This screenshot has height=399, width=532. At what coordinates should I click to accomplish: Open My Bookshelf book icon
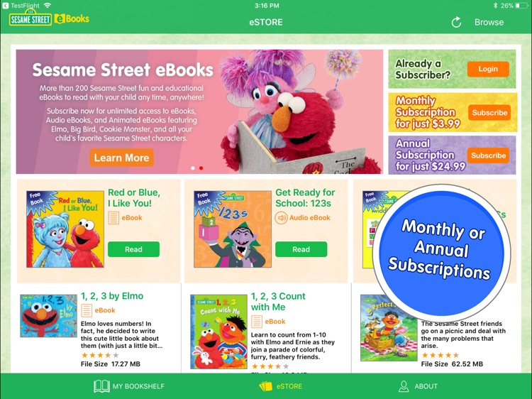101,386
